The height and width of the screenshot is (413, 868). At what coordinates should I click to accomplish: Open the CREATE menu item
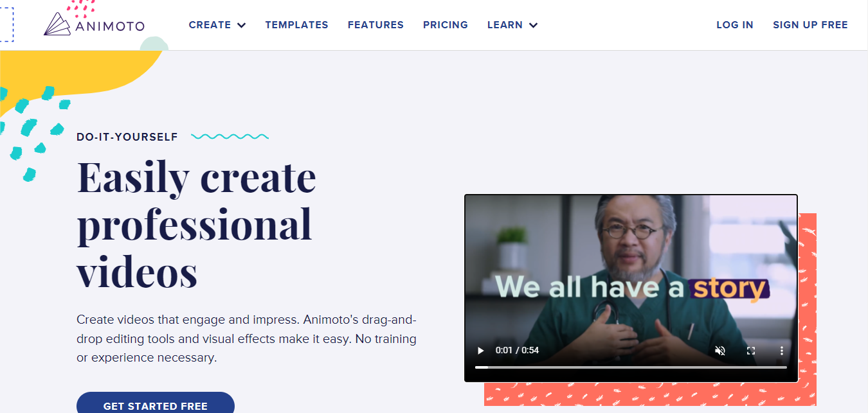(210, 25)
